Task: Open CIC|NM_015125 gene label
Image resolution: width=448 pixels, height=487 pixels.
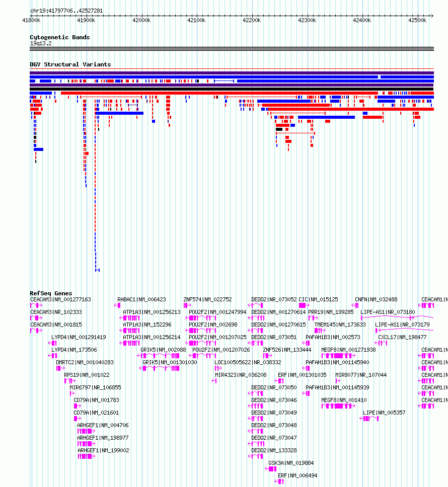Action: pos(318,299)
